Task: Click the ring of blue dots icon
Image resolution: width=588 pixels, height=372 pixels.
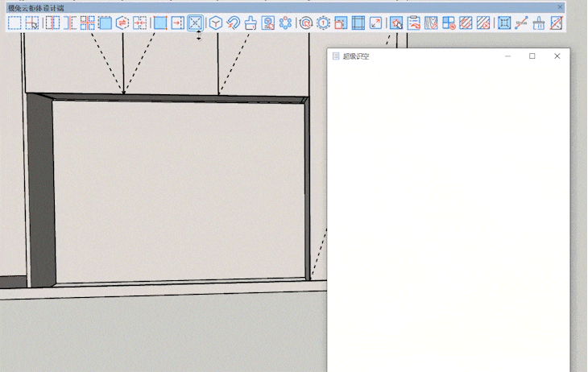Action: pyautogui.click(x=285, y=23)
